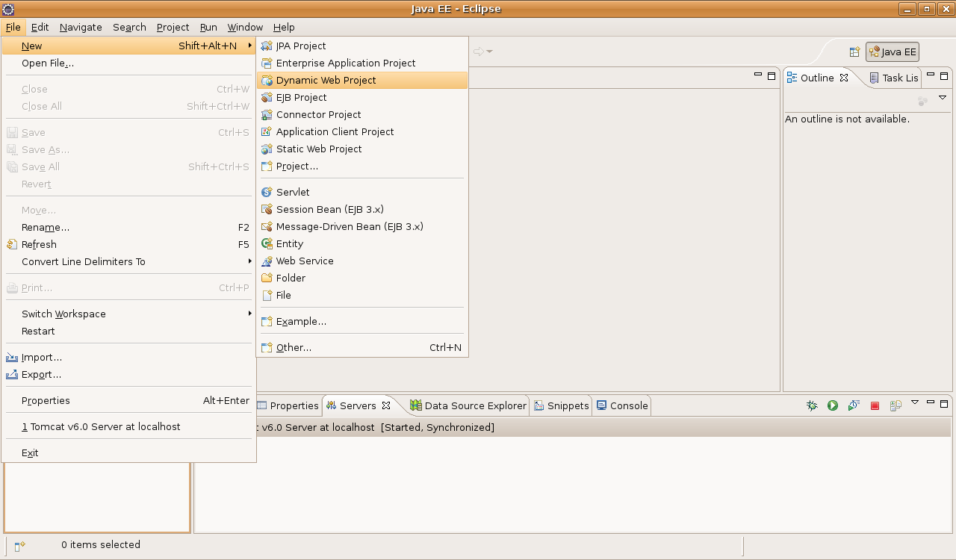Select EJB Project entry

(362, 97)
